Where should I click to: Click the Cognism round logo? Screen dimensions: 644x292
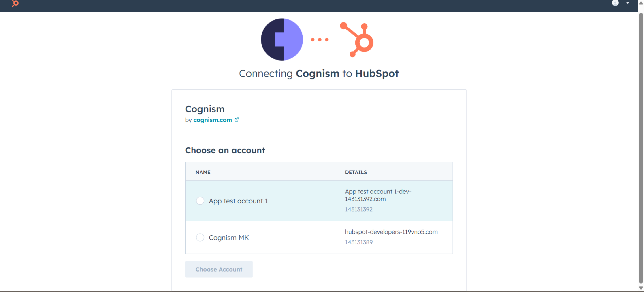(282, 40)
